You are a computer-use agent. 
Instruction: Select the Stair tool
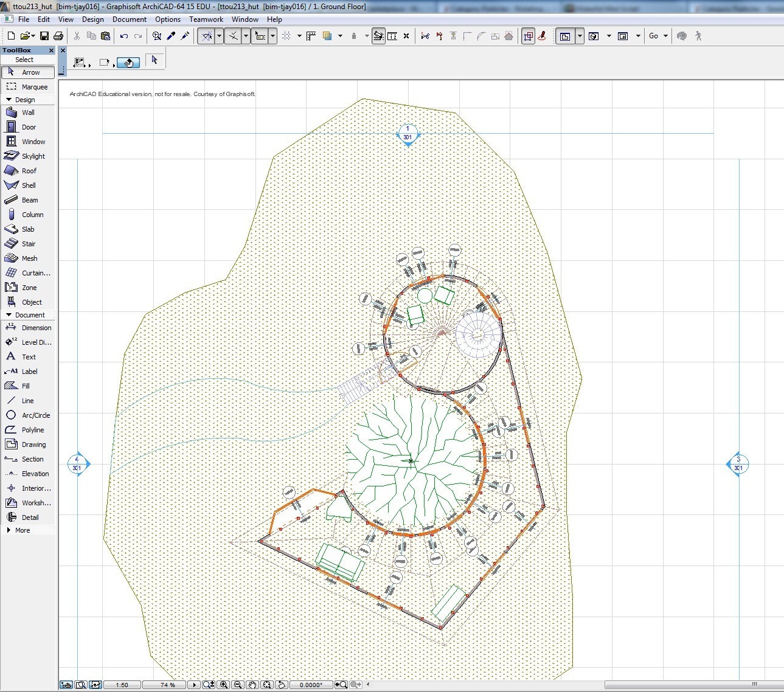(27, 243)
